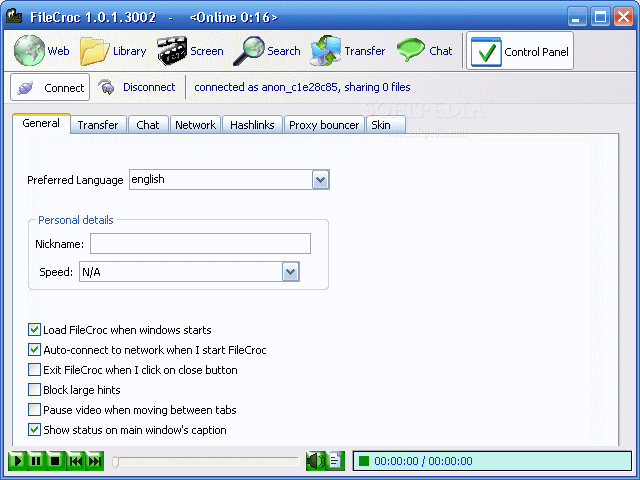Click the Chat toolbar label
Image resolution: width=640 pixels, height=480 pixels.
coord(440,51)
